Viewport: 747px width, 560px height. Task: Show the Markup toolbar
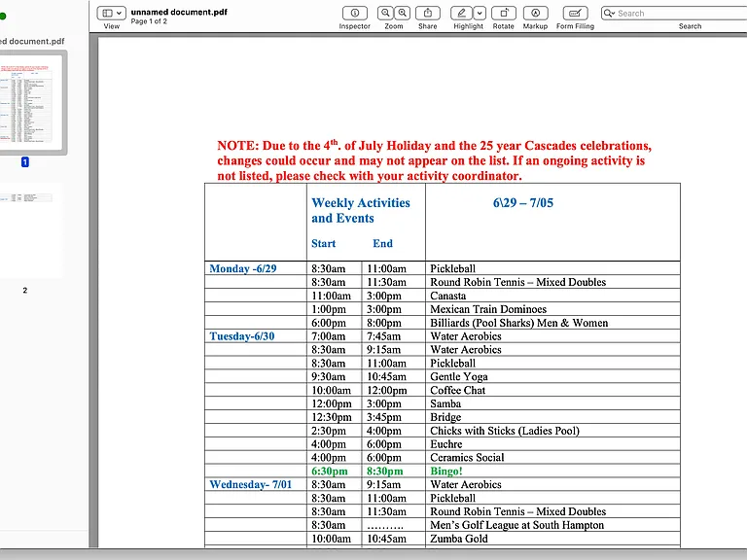click(x=536, y=13)
